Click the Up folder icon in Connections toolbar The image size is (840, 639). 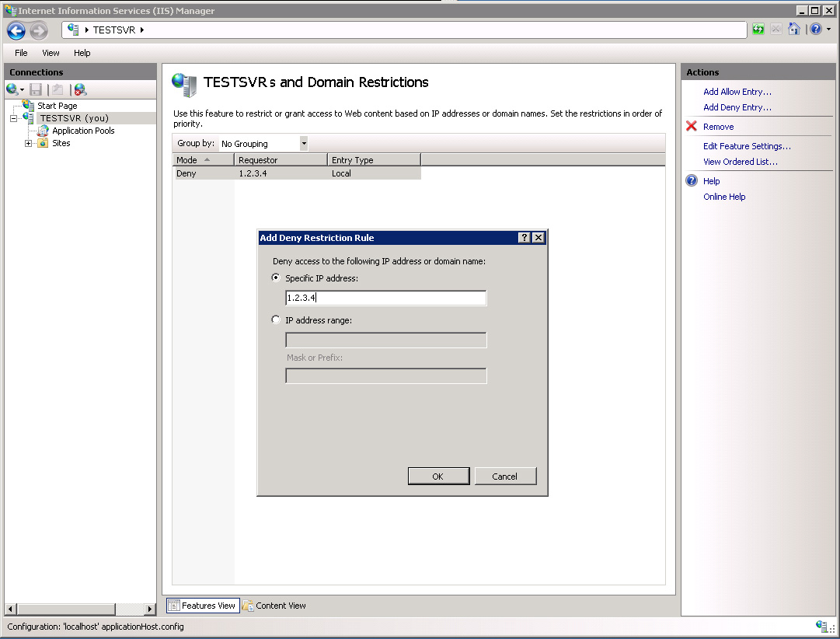(x=58, y=89)
